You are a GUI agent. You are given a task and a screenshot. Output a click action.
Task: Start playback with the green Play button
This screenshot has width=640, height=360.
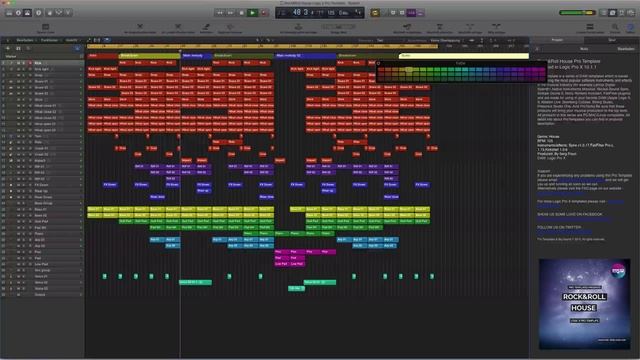click(253, 13)
